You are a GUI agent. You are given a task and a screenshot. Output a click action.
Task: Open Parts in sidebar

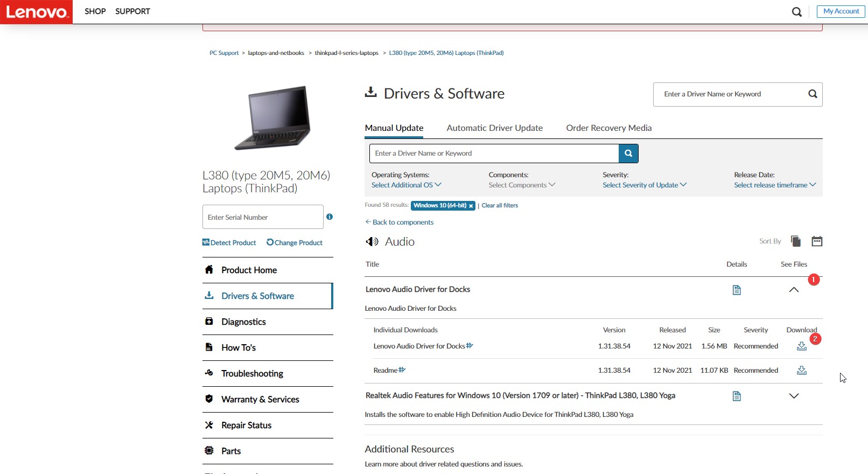pyautogui.click(x=268, y=451)
